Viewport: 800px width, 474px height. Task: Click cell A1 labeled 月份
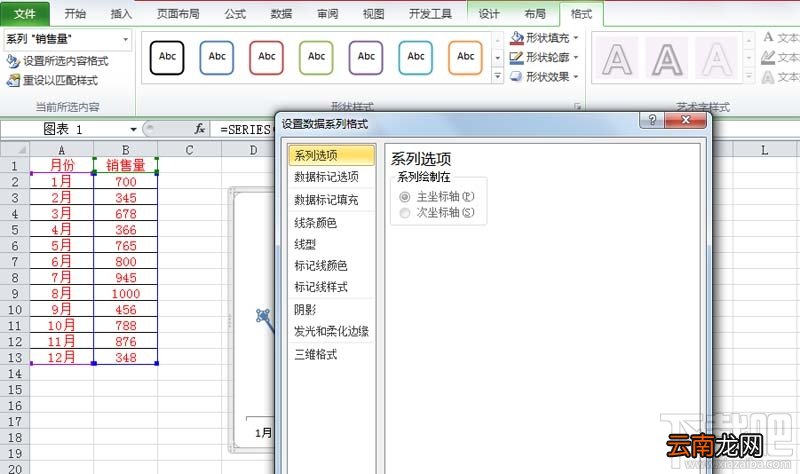pos(62,165)
